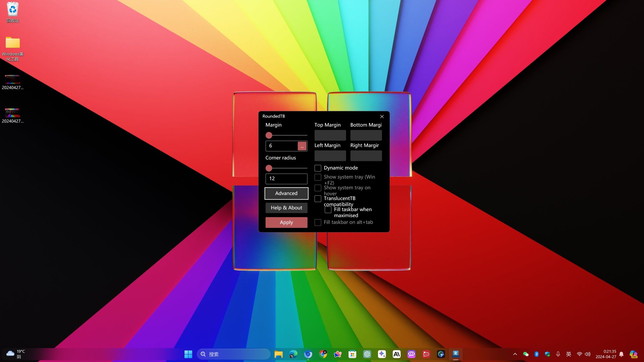Open the Bluetooth tray icon
This screenshot has height=362, width=644.
(537, 354)
